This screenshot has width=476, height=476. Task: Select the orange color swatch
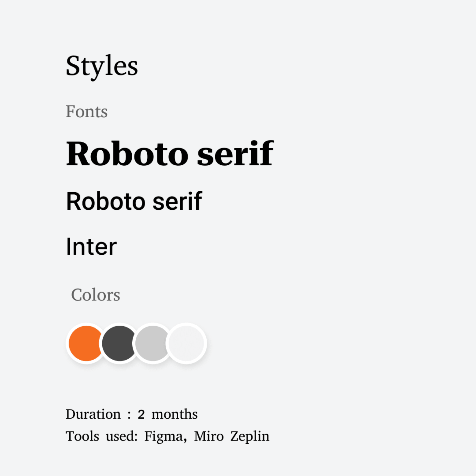86,343
